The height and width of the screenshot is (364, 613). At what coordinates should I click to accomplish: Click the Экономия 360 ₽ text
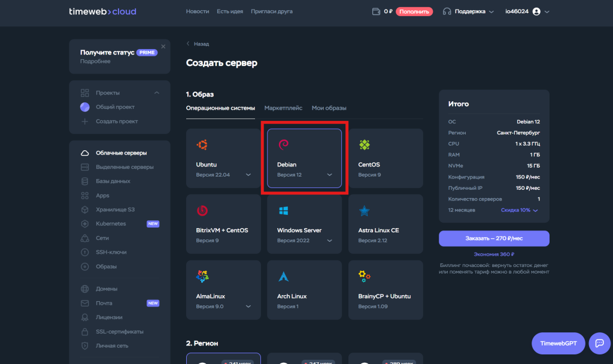[x=494, y=254]
